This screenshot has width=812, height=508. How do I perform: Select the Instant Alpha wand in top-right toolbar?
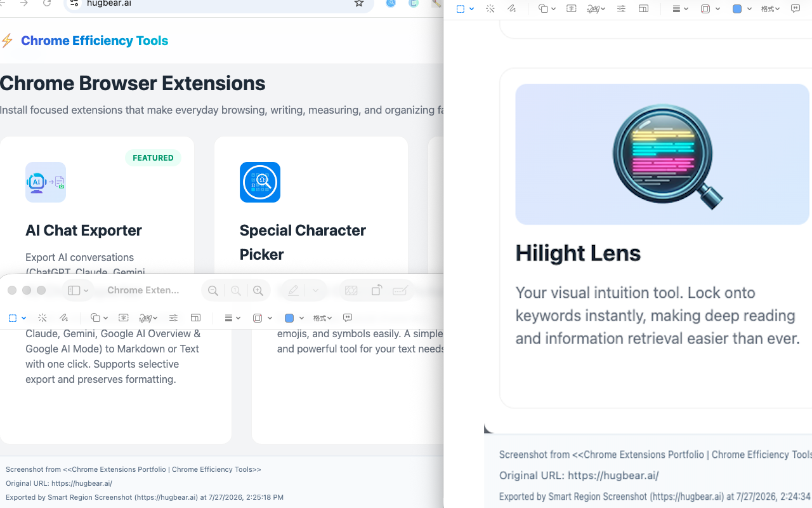coord(490,9)
